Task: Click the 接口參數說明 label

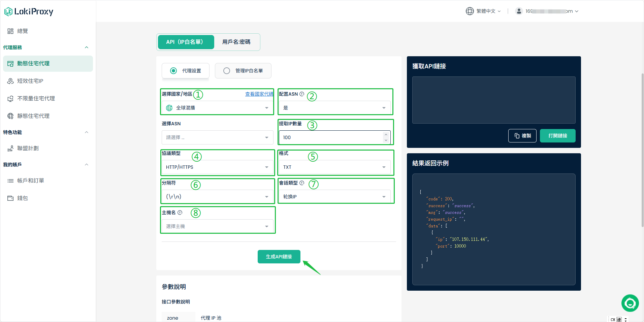Action: (x=176, y=302)
